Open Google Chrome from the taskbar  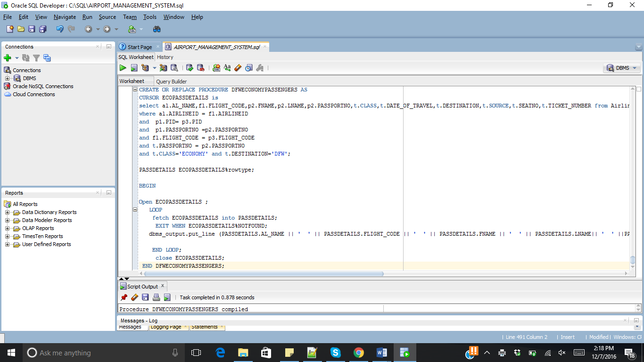(359, 353)
